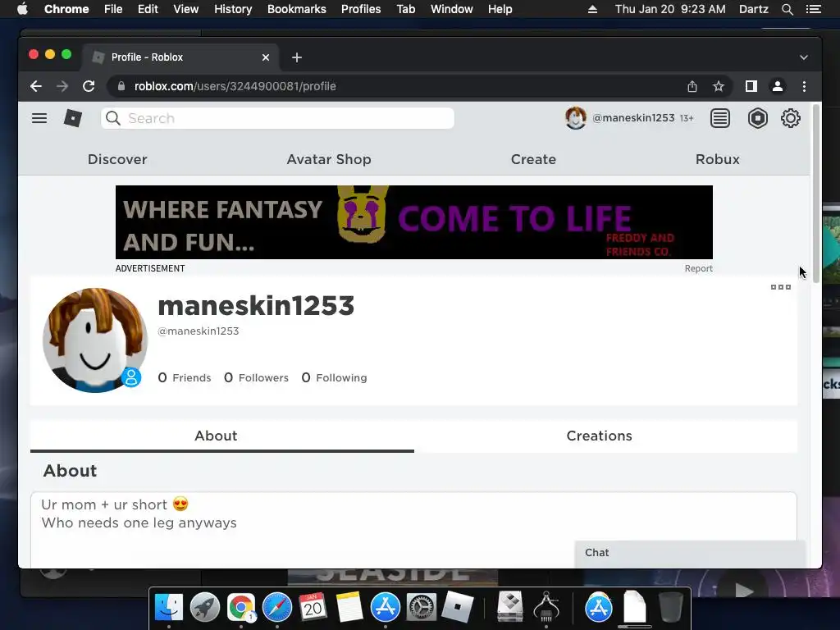Open the History menu
Image resolution: width=840 pixels, height=630 pixels.
[233, 9]
